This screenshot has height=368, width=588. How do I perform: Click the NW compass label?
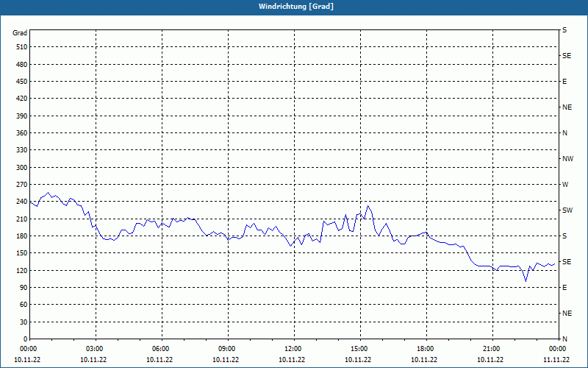567,159
